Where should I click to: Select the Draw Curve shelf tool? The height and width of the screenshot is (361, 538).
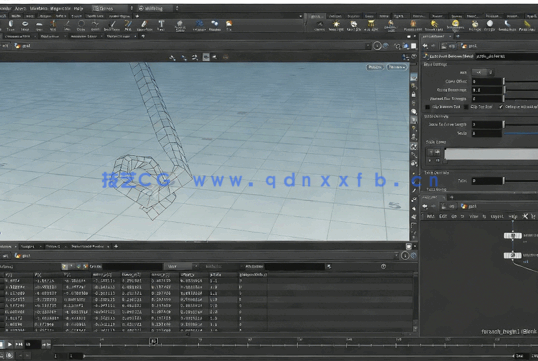click(x=112, y=25)
